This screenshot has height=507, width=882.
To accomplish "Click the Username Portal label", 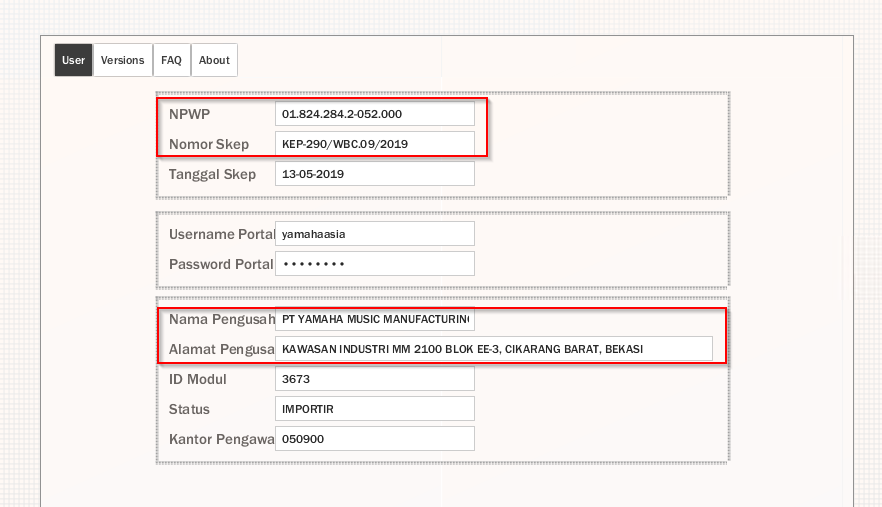I will pos(220,234).
